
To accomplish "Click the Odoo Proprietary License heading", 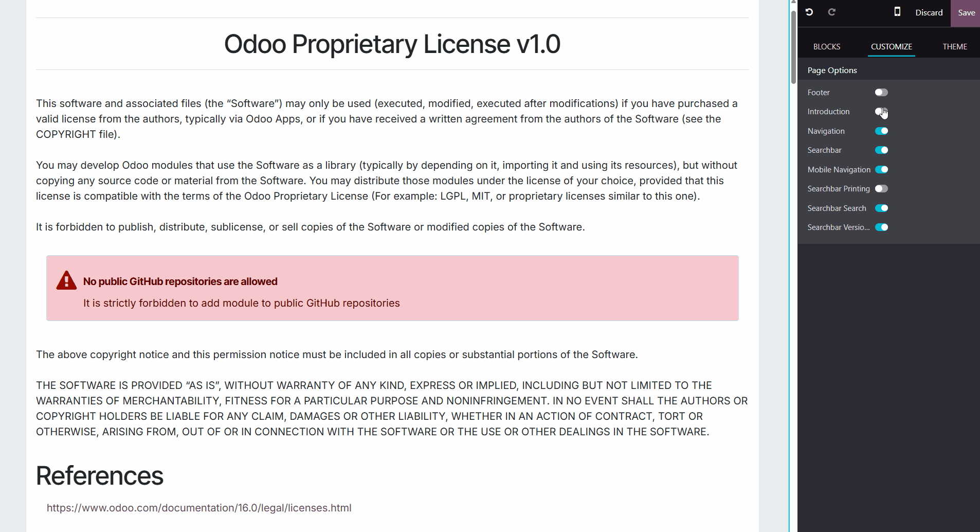I will [x=392, y=44].
